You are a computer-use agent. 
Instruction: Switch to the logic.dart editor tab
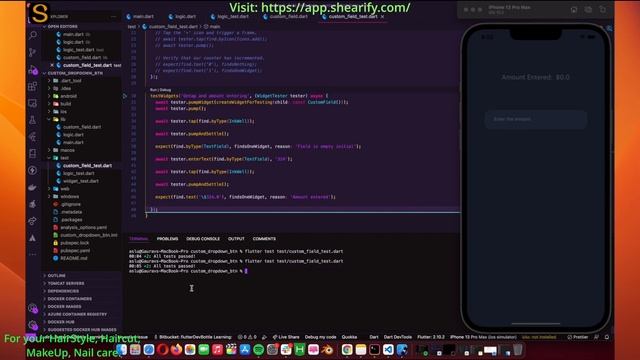[x=182, y=17]
